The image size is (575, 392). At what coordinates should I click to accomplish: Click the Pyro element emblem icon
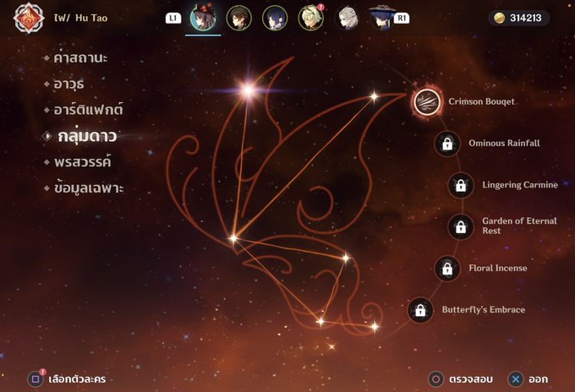click(29, 18)
